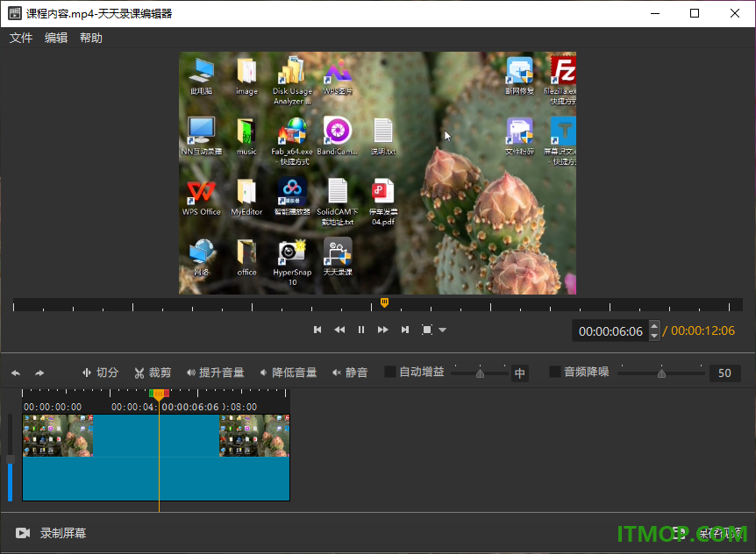
Task: Click the gain level field showing 中
Action: point(520,373)
